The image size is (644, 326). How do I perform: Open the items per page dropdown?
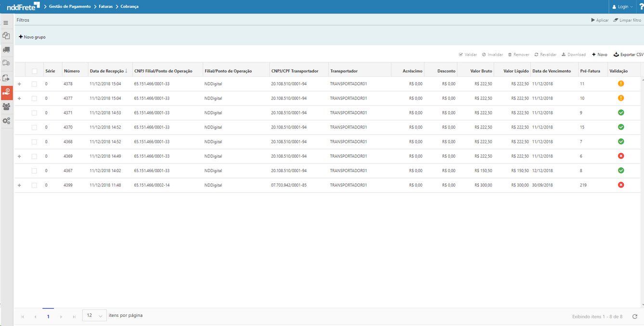[94, 316]
